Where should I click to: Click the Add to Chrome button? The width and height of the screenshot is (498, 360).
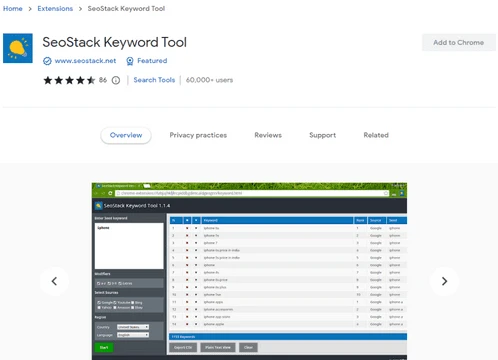pos(459,43)
